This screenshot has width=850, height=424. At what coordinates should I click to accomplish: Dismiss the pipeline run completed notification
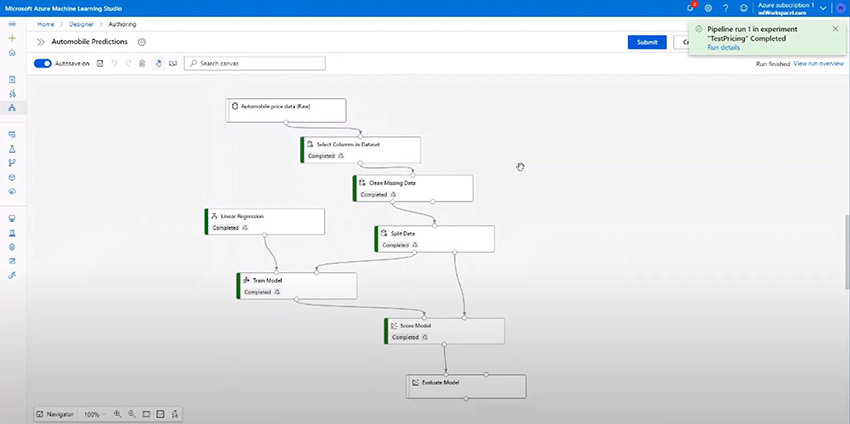835,29
